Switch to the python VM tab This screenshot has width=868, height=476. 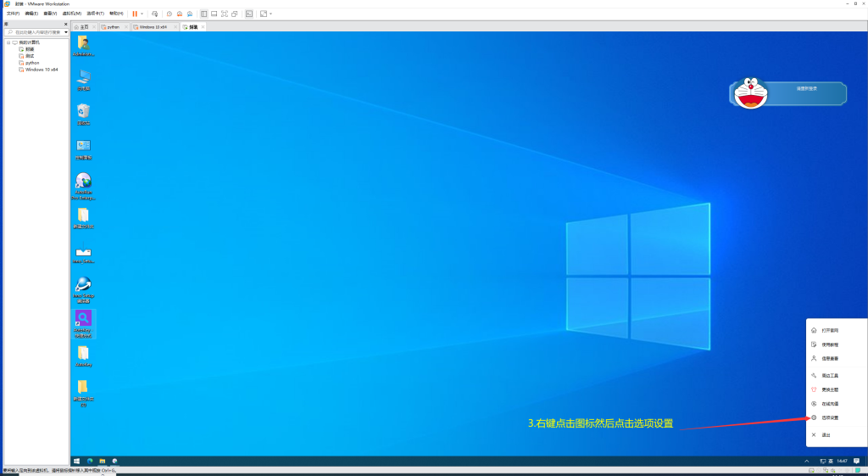tap(113, 26)
